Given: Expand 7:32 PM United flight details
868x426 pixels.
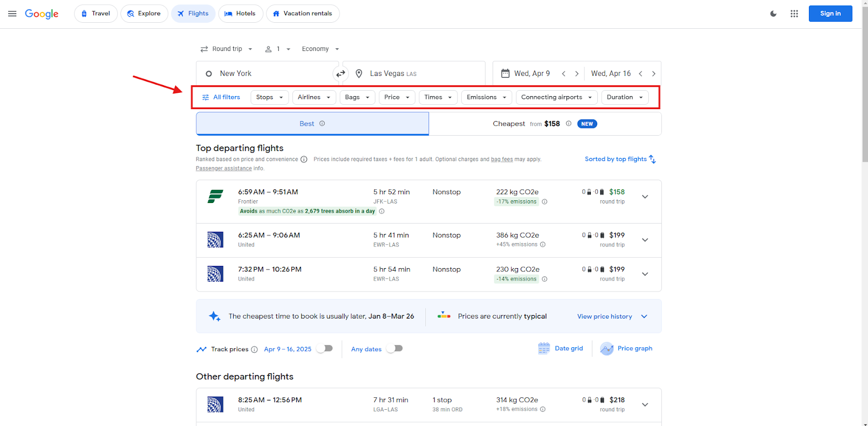Looking at the screenshot, I should coord(645,274).
